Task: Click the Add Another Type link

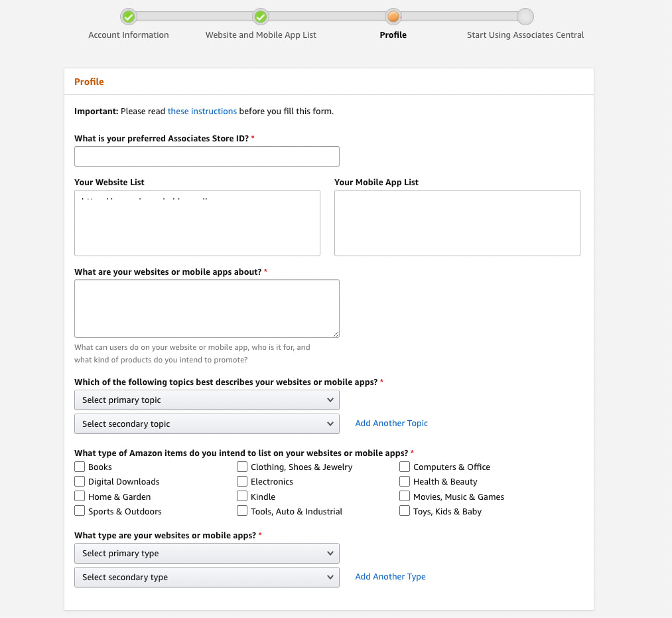Action: point(390,576)
